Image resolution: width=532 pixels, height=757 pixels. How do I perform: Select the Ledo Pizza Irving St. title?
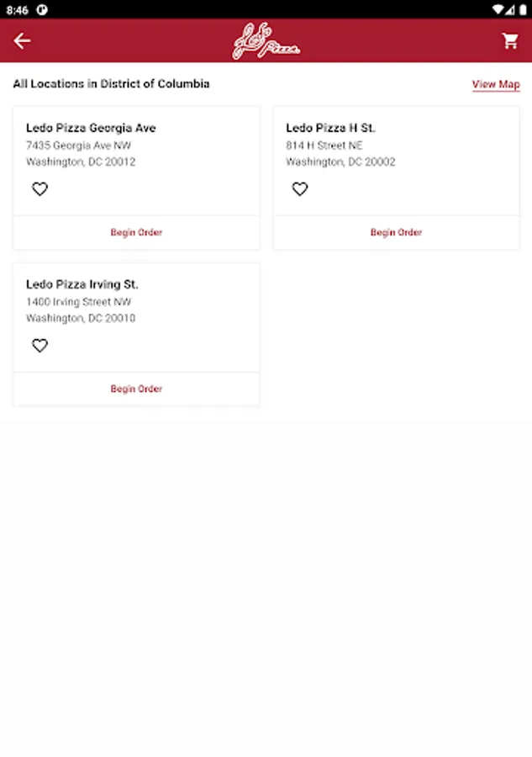coord(82,284)
